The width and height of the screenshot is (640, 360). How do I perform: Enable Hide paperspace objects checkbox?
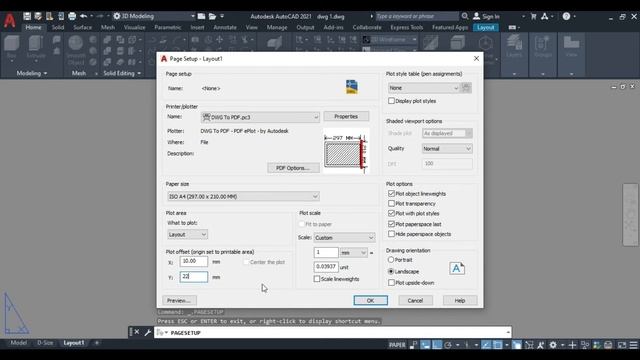[x=391, y=234]
